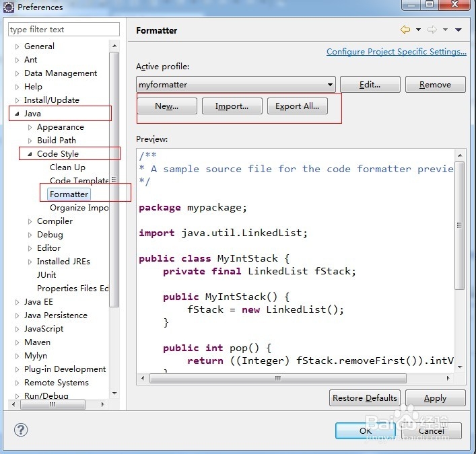Collapse the Code Style node
476x454 pixels.
(30, 154)
